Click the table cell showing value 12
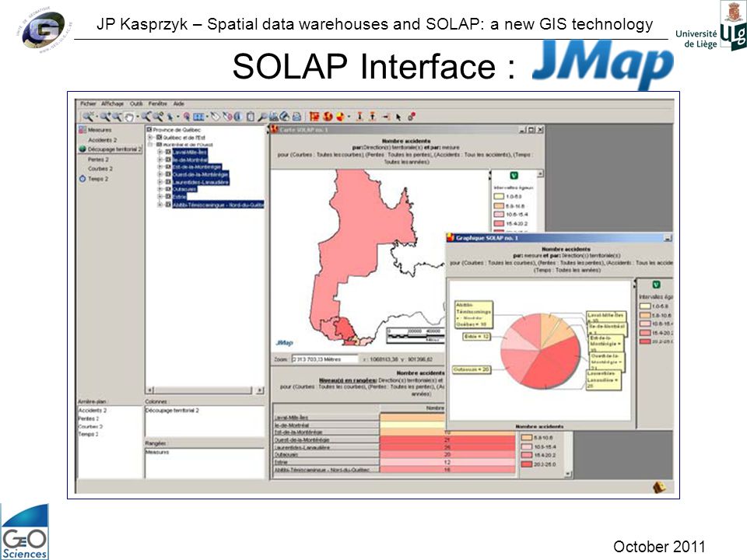The image size is (747, 560). pyautogui.click(x=447, y=462)
